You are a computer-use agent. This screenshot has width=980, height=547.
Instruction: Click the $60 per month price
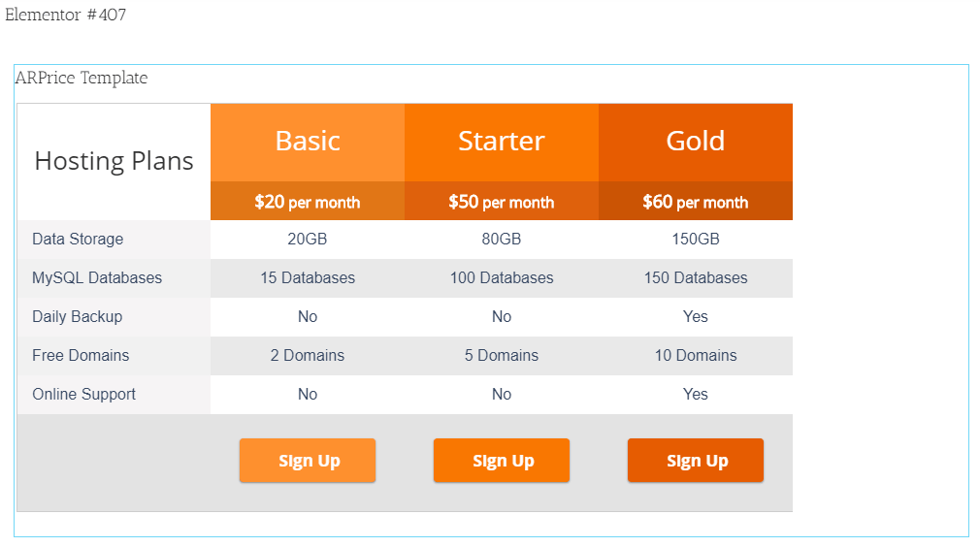coord(696,202)
